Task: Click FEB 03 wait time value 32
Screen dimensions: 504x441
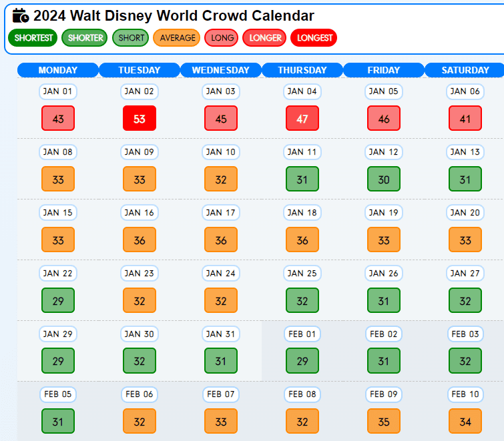Action: 465,361
